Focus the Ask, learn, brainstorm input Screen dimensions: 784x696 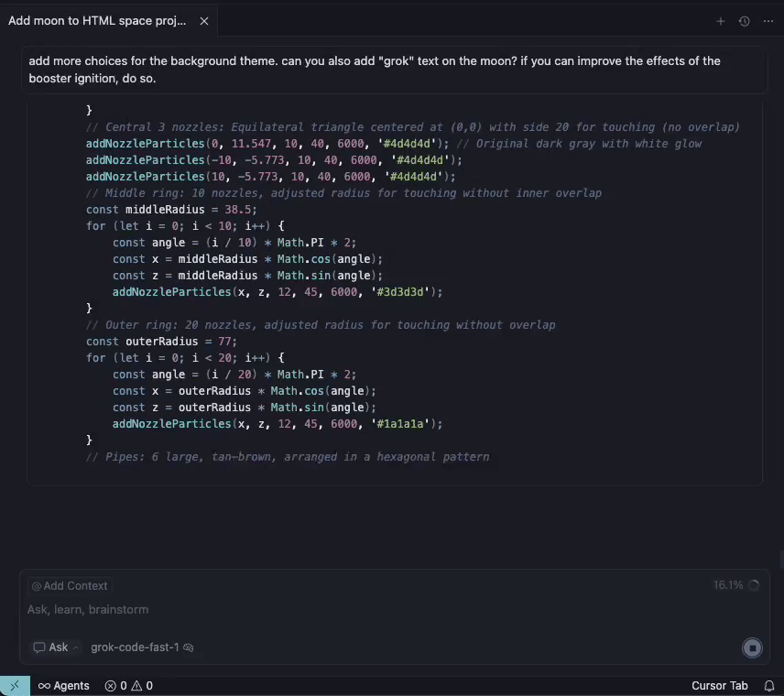(x=366, y=610)
